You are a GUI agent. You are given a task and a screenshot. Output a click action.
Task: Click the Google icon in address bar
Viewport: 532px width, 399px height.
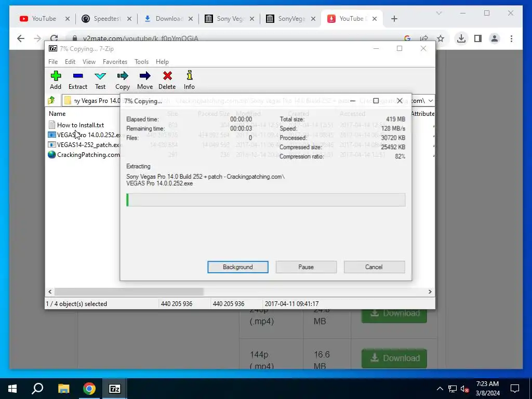point(407,38)
